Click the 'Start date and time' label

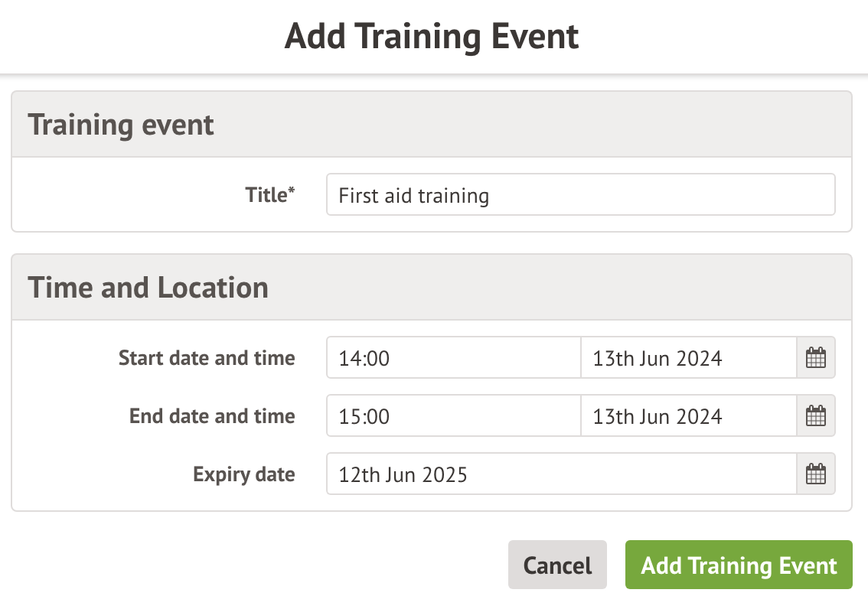pyautogui.click(x=207, y=358)
